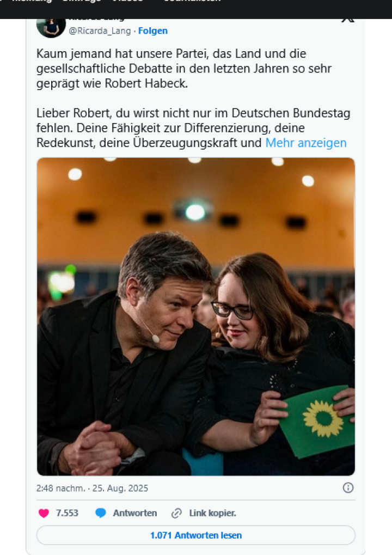
Task: Open the @Ricarda_Lang handle link
Action: click(x=100, y=31)
